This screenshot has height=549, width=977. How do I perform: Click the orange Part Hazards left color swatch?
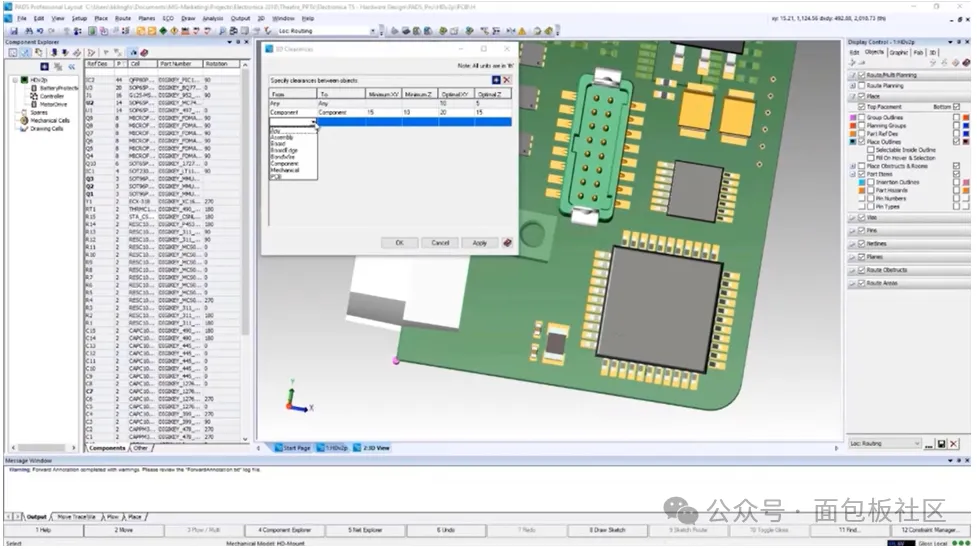[862, 190]
